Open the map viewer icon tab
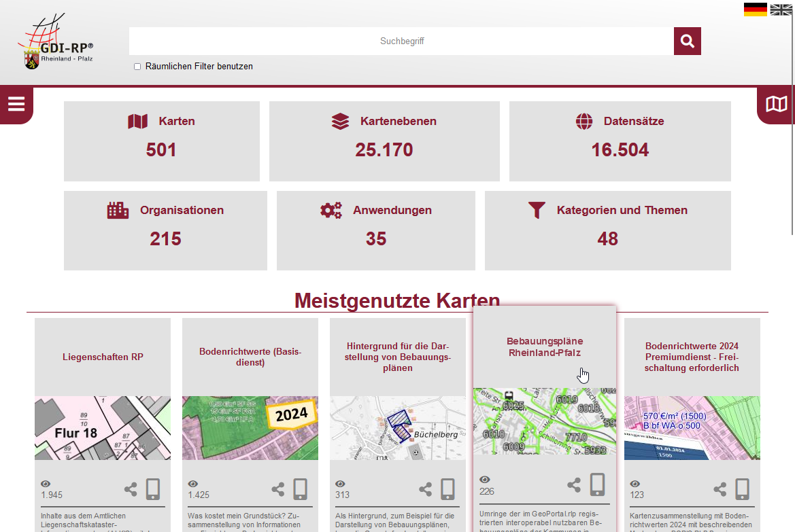795x532 pixels. point(776,104)
